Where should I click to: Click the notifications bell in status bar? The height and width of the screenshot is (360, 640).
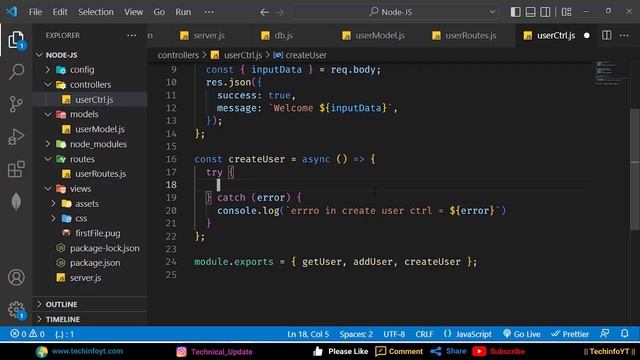(x=624, y=333)
